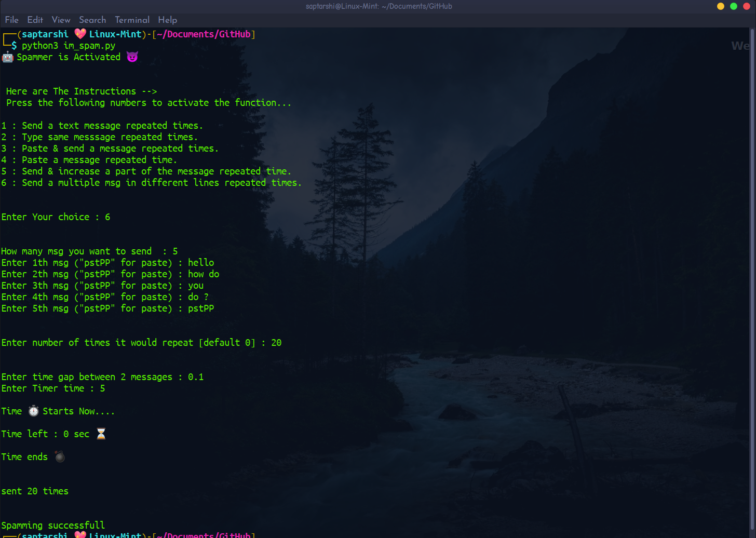
Task: Close the terminal with the red button
Action: click(747, 6)
